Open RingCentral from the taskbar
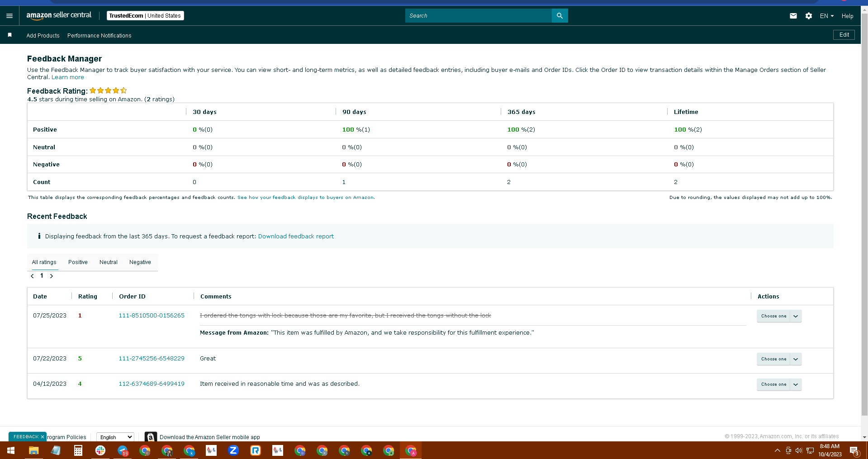 click(256, 450)
